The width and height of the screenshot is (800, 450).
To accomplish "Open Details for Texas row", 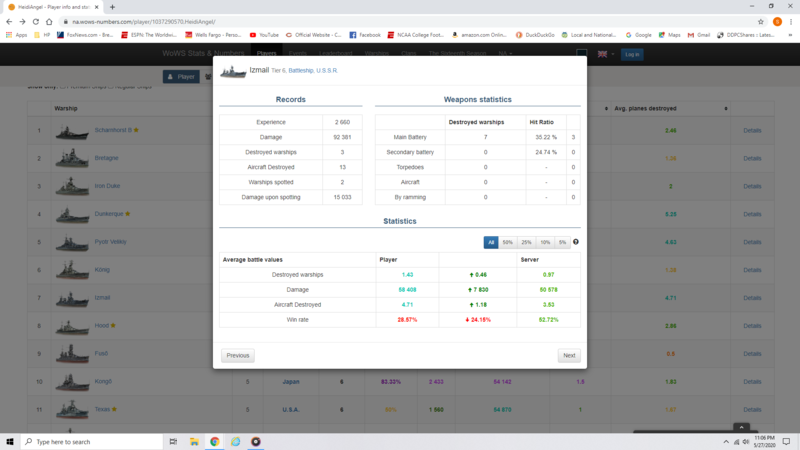I will tap(752, 410).
